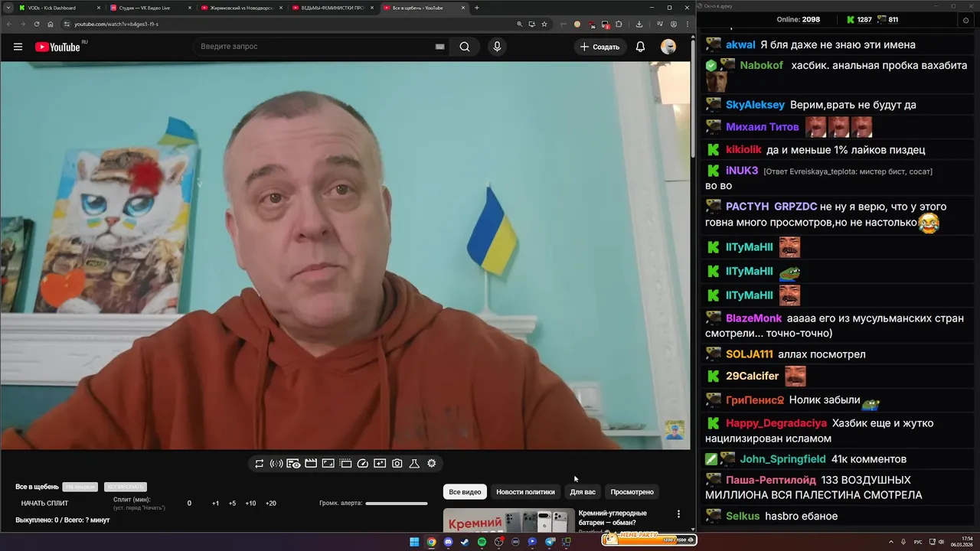This screenshot has width=980, height=551.
Task: Click the split minutes value field showing 0
Action: pyautogui.click(x=189, y=504)
